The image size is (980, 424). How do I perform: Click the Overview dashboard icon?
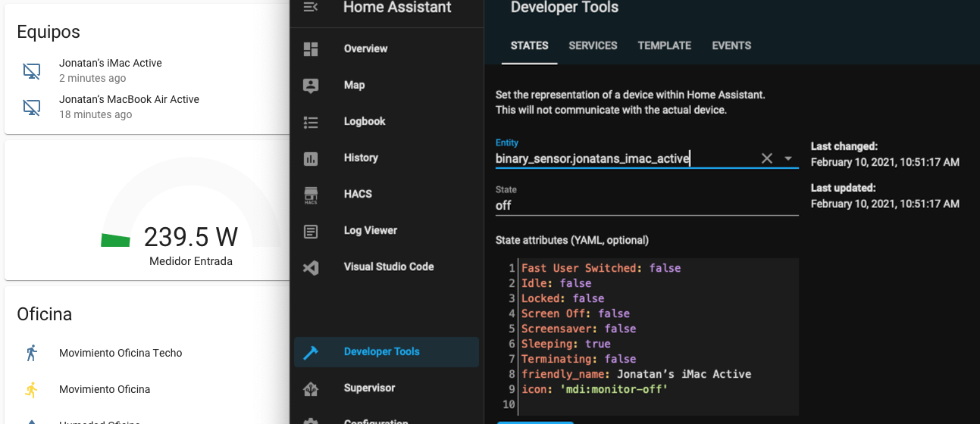point(311,48)
